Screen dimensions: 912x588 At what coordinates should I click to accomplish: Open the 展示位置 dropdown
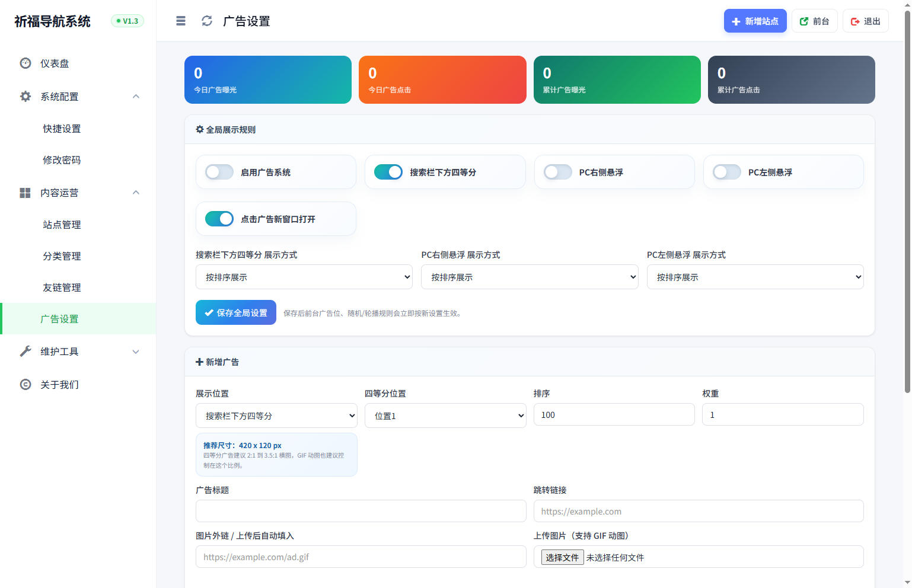coord(276,416)
